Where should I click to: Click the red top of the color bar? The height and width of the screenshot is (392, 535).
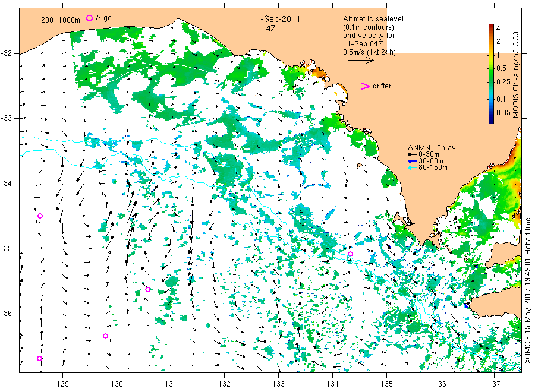(x=491, y=26)
